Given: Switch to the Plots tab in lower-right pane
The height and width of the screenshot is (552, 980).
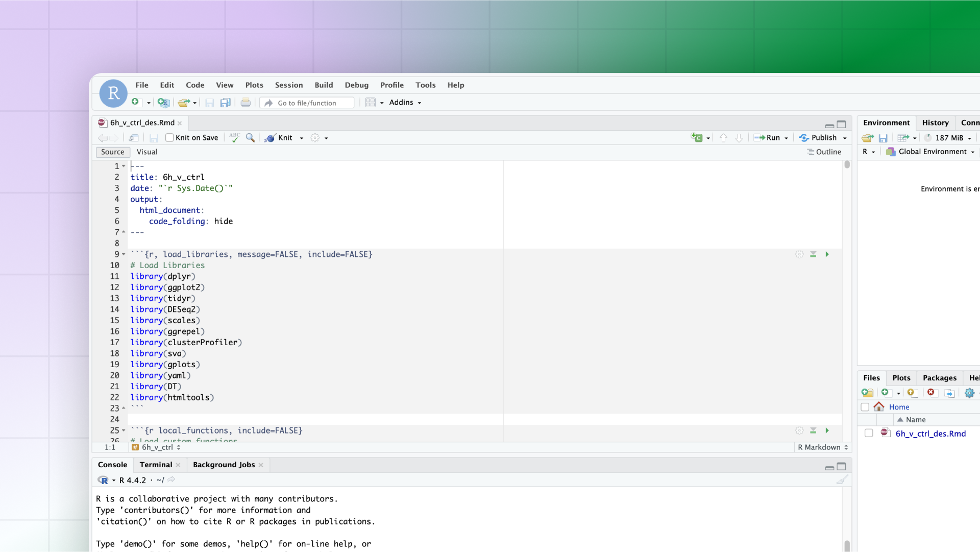Looking at the screenshot, I should point(901,378).
